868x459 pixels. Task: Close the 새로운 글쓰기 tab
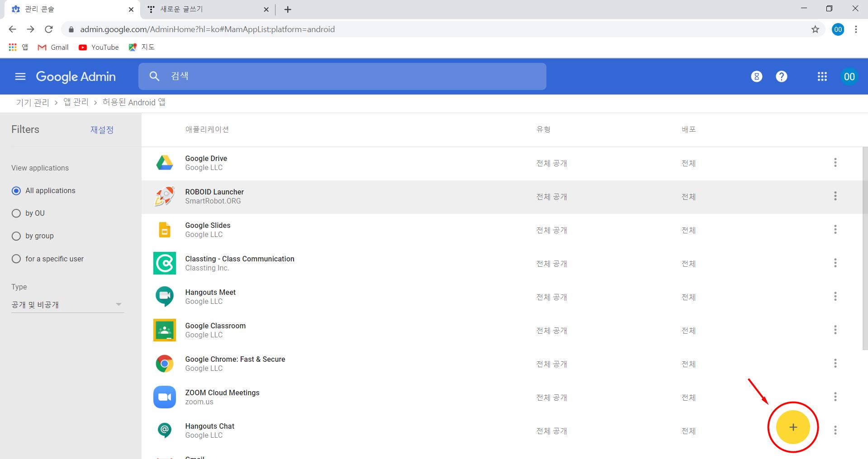click(x=266, y=9)
